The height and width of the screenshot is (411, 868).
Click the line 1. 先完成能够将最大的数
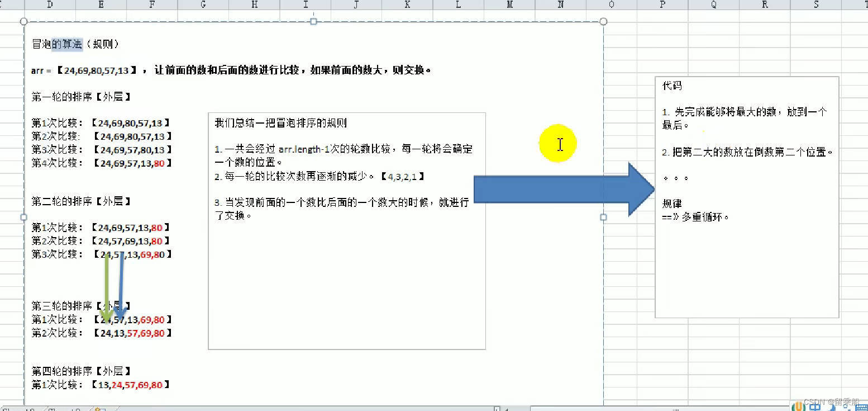click(745, 119)
